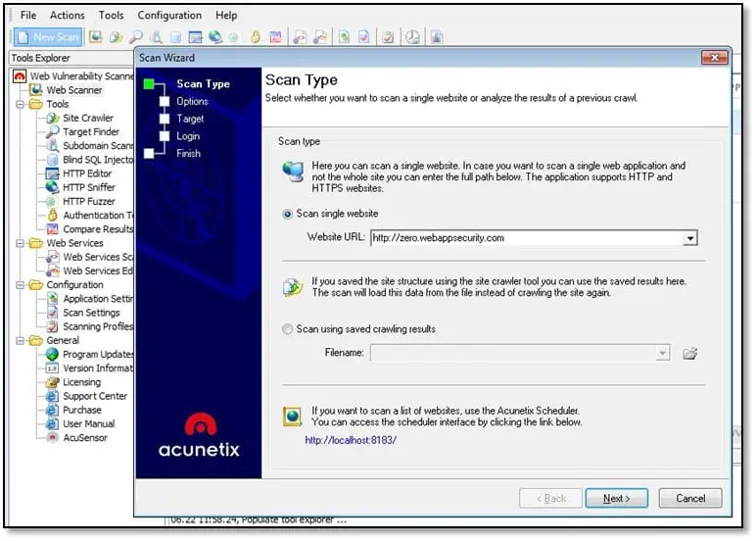The width and height of the screenshot is (756, 541).
Task: Click the Next button
Action: pos(616,498)
